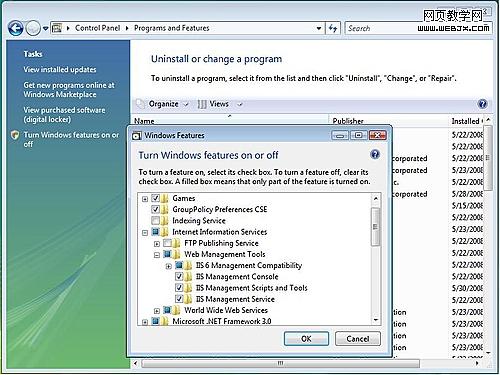Click the horizontal scrollbar left arrow

(x=136, y=363)
